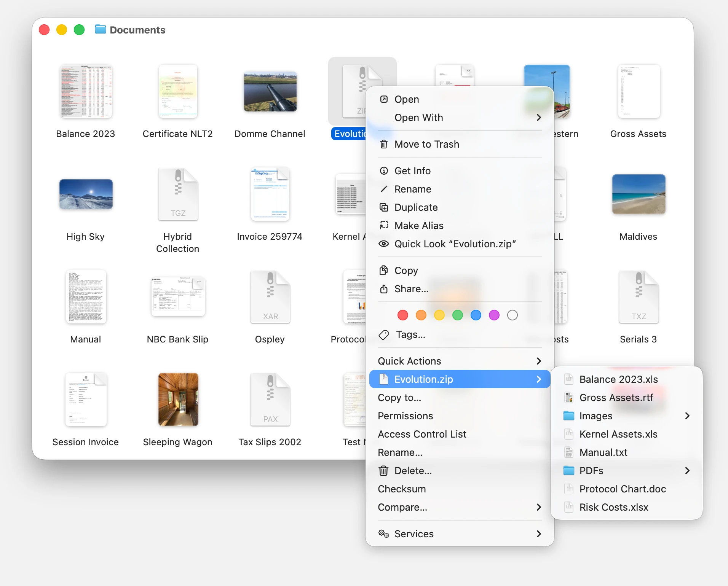Expand the Images folder arrow in submenu
728x586 pixels.
click(687, 416)
